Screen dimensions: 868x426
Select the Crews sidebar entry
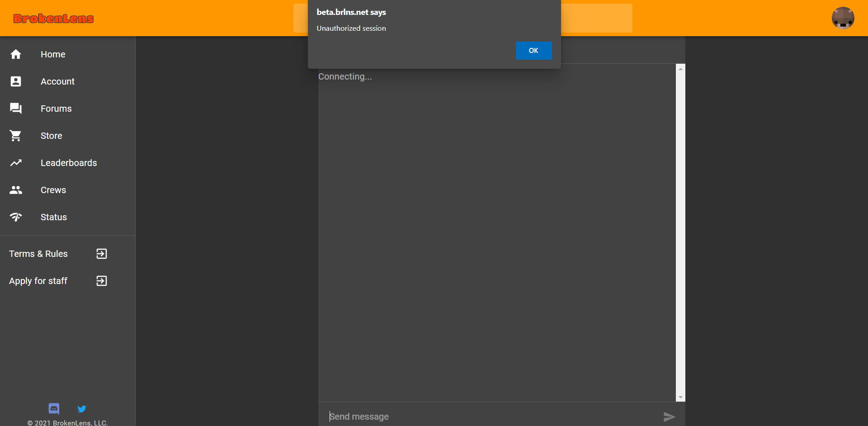53,190
